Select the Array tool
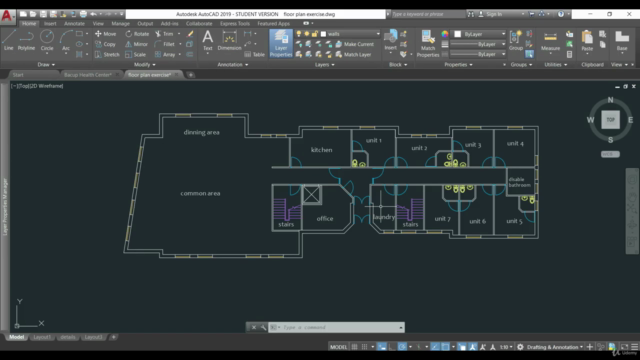 click(x=165, y=54)
